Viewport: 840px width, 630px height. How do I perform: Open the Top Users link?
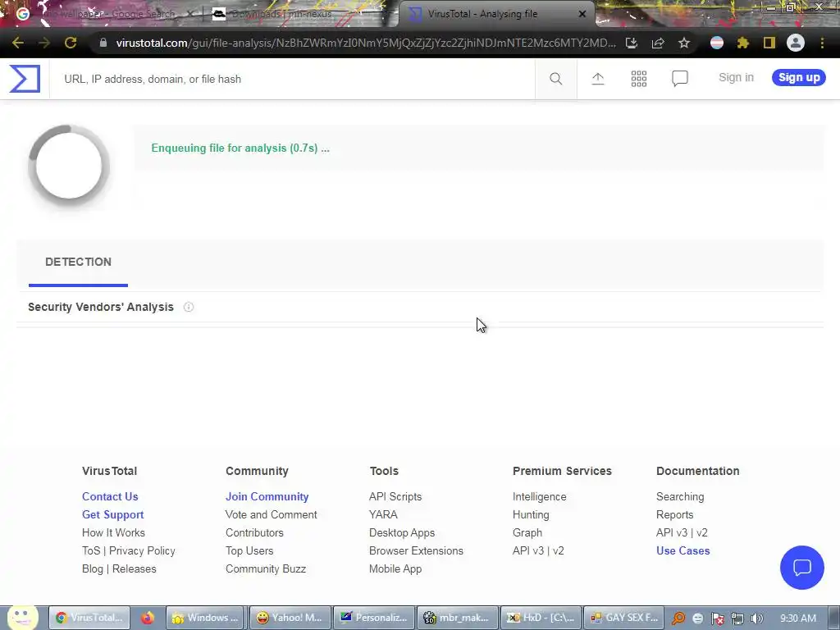tap(249, 550)
